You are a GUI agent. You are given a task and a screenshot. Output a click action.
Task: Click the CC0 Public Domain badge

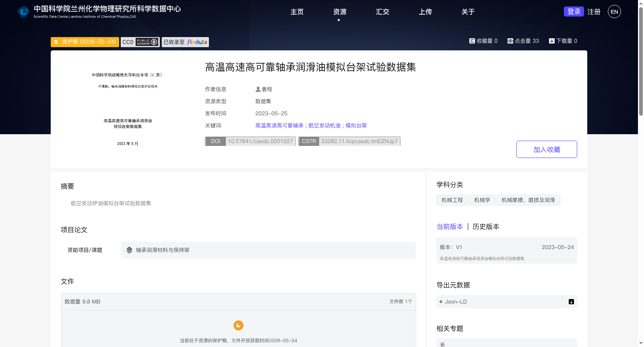(140, 42)
